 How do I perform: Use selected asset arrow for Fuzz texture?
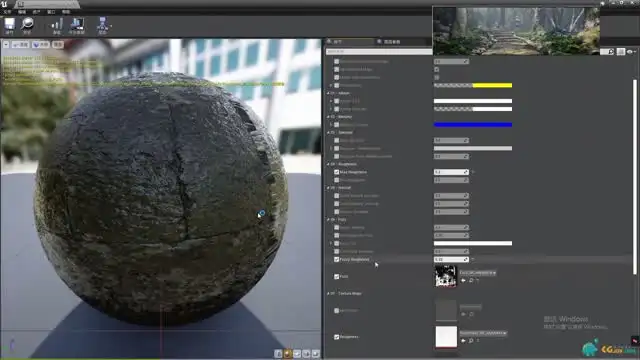pyautogui.click(x=463, y=280)
